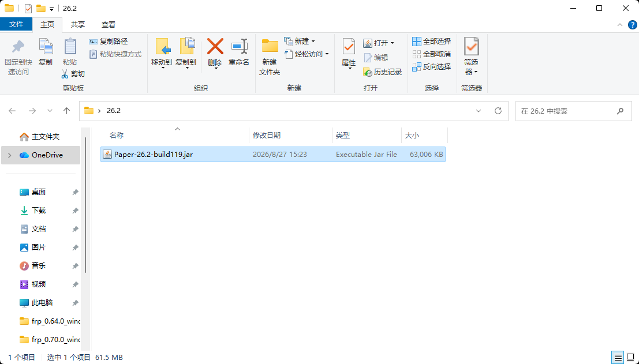Click Cut (剪切) scissors button
Screen dimensions: 639x364
coord(73,74)
